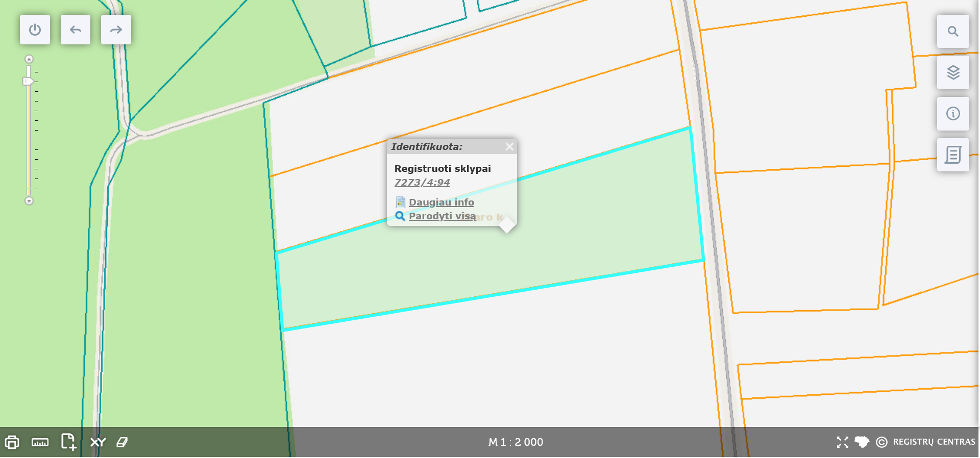
Task: Open the XY coordinates tool
Action: 97,442
